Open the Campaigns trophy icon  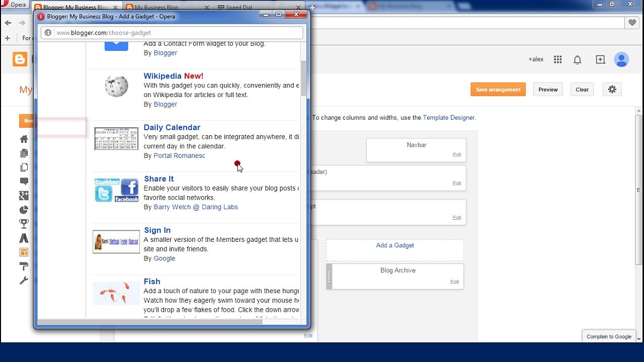pos(24,224)
